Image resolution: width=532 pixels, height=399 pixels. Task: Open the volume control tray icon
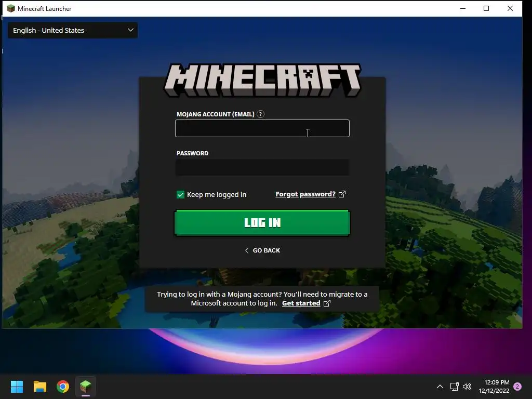pos(467,387)
